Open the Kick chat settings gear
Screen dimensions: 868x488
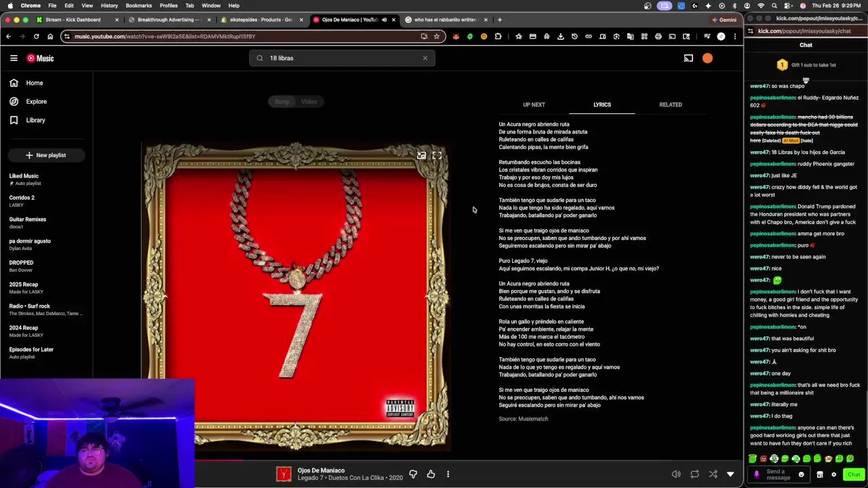(833, 474)
